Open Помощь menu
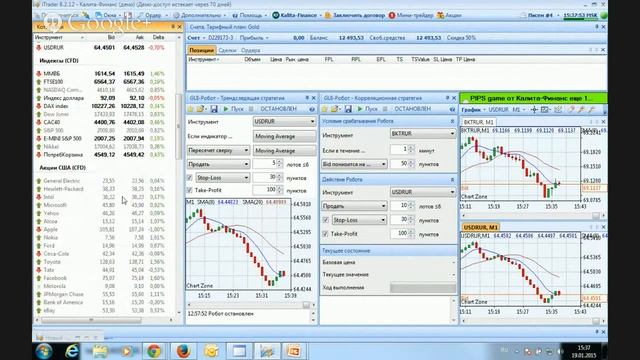Screen dimensions: 640x360 click(249, 16)
